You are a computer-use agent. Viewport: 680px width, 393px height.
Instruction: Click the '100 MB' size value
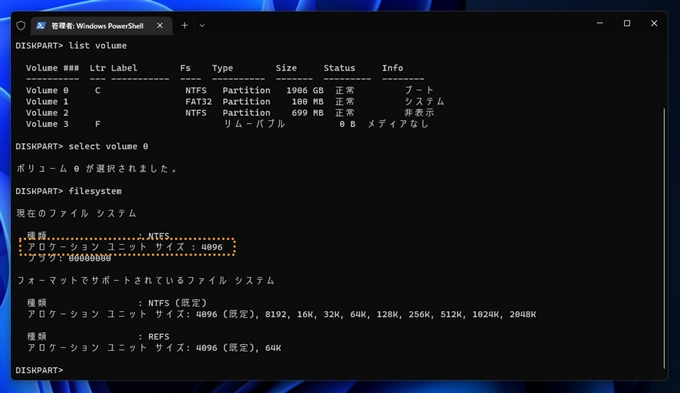pos(307,102)
